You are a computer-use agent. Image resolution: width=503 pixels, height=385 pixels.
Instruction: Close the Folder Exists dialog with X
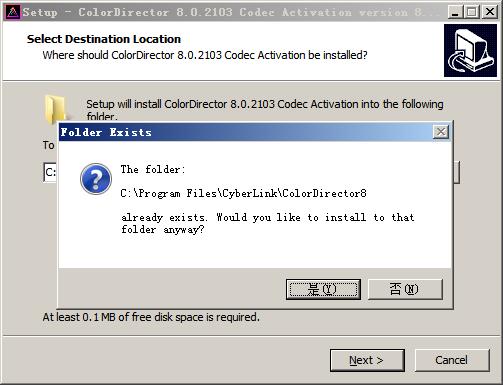pyautogui.click(x=441, y=132)
